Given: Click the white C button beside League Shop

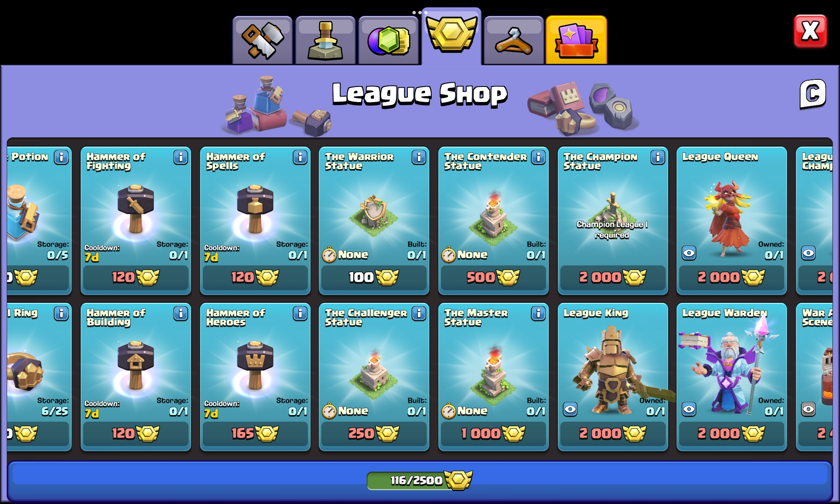Looking at the screenshot, I should point(813,94).
